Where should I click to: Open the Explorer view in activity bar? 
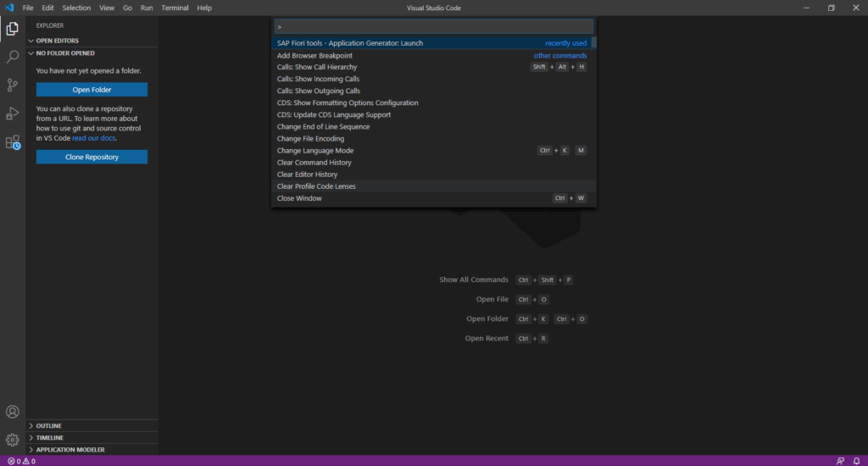click(12, 28)
